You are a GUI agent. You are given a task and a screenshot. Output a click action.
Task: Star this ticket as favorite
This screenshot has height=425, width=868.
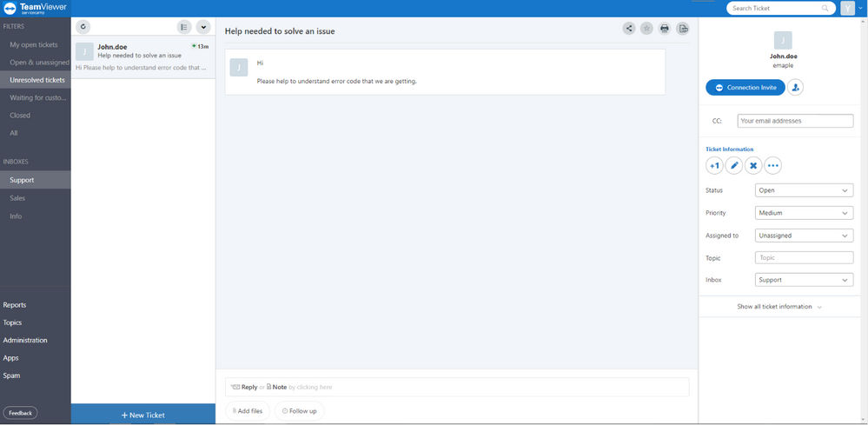[646, 28]
